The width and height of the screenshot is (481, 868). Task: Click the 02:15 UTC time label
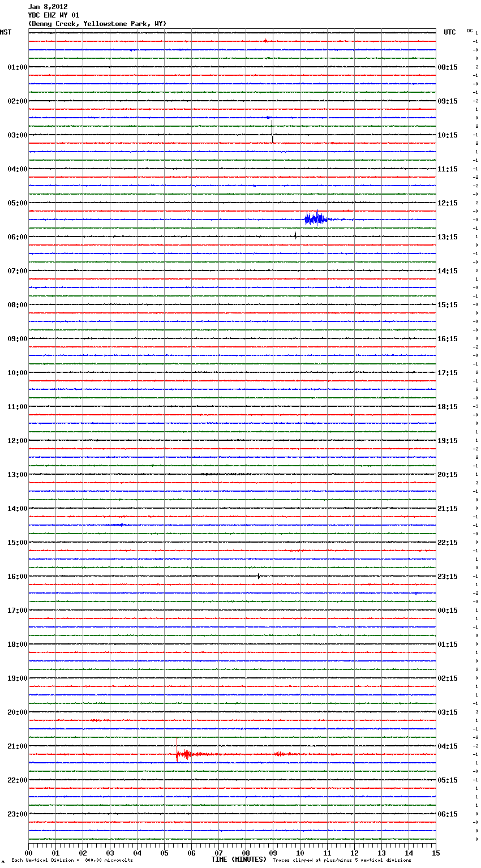[x=448, y=678]
